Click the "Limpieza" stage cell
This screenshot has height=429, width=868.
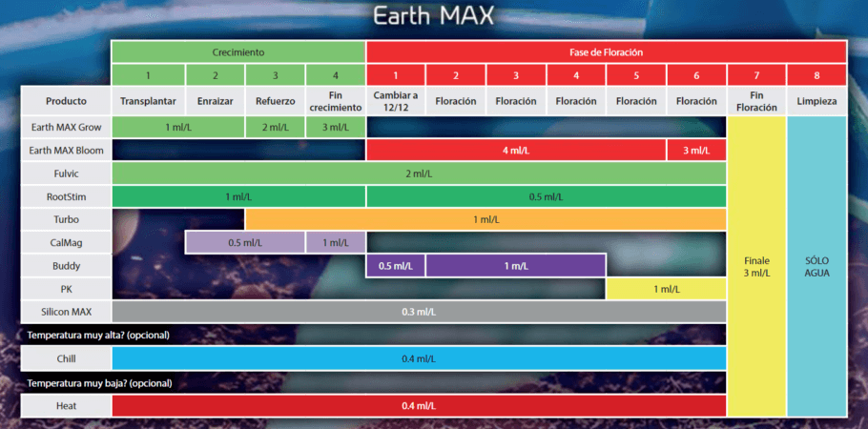click(x=817, y=101)
